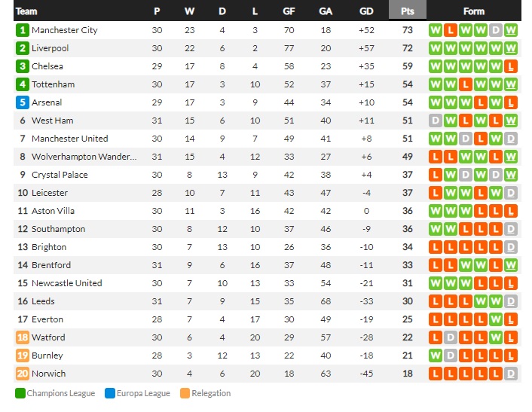The height and width of the screenshot is (412, 532).
Task: Click Norwich's orange position 20 badge
Action: 23,374
